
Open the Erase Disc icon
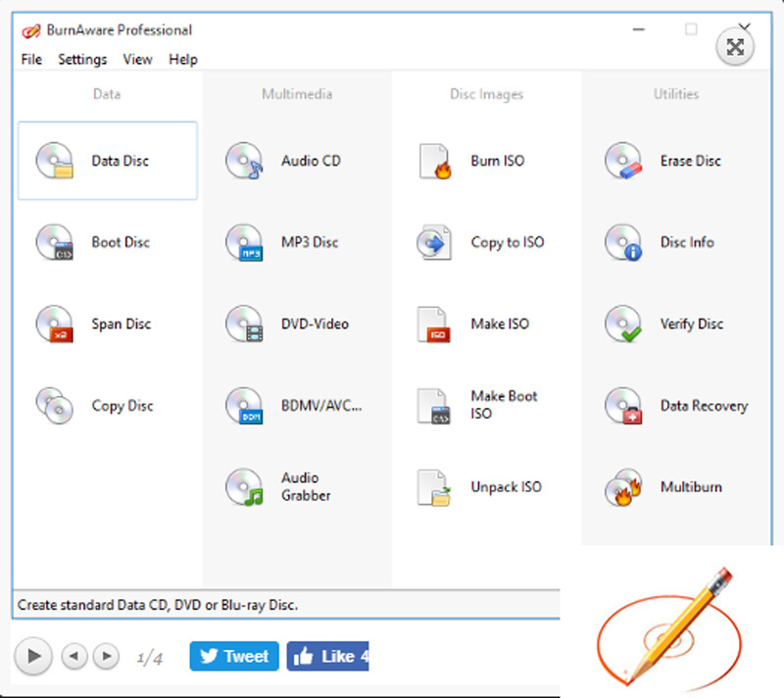pyautogui.click(x=623, y=161)
